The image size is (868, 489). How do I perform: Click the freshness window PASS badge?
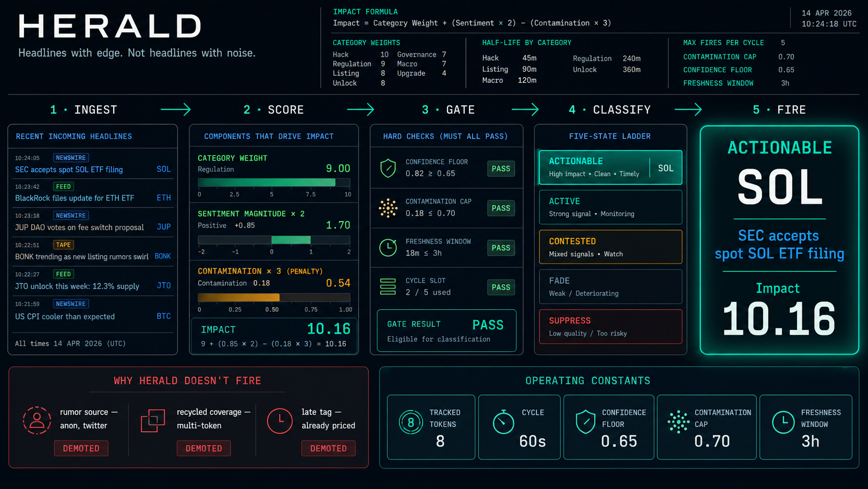point(501,248)
